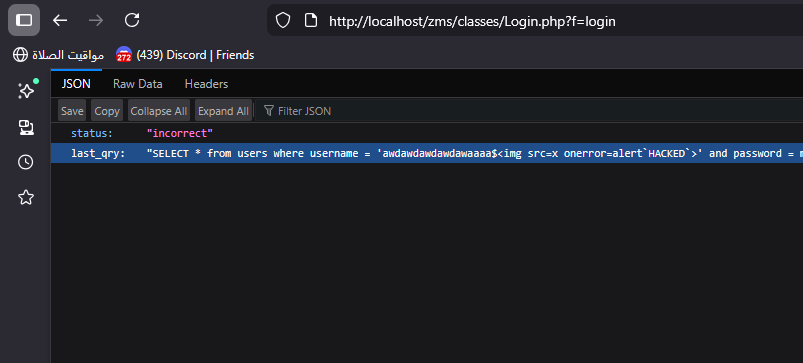
Task: Click Collapse All button
Action: pyautogui.click(x=159, y=111)
